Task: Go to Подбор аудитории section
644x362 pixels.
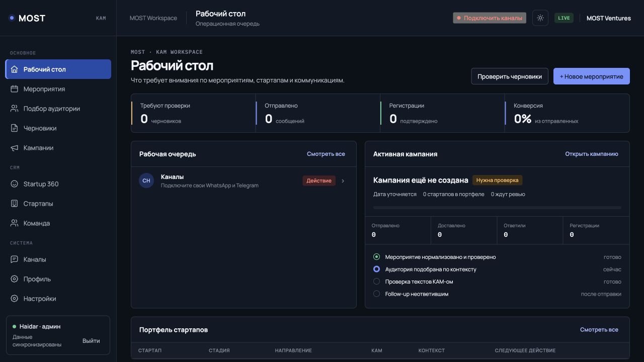Action: (58, 109)
